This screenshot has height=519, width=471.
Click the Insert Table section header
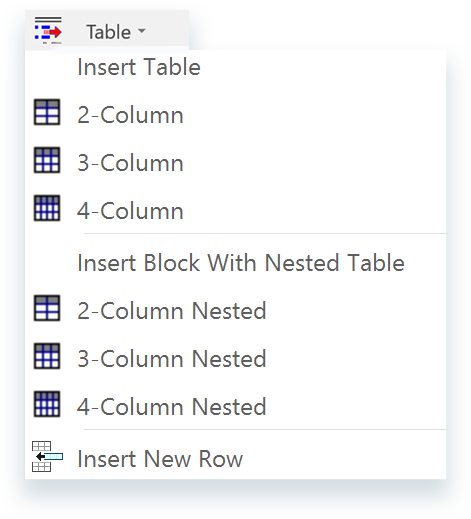(139, 67)
